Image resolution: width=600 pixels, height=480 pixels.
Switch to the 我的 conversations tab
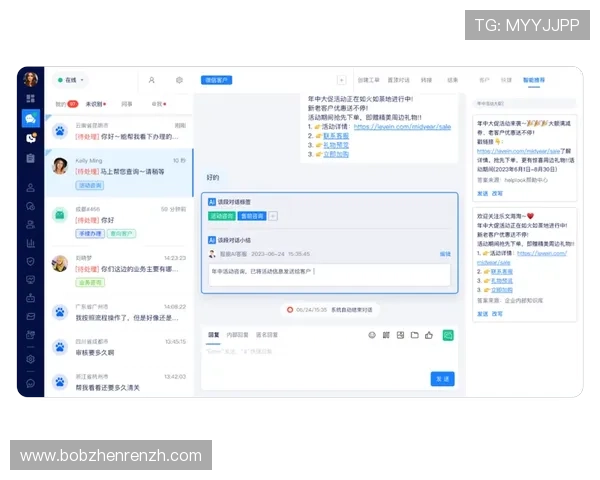67,104
